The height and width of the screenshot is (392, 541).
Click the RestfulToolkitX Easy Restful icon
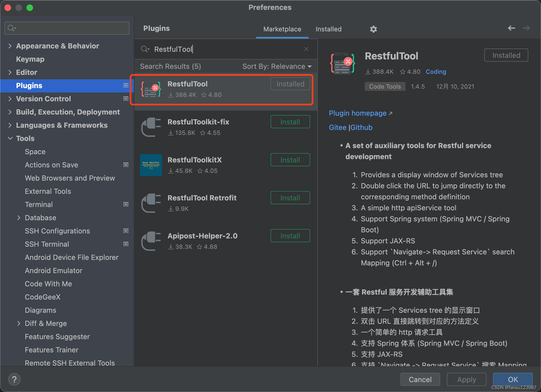pos(151,165)
